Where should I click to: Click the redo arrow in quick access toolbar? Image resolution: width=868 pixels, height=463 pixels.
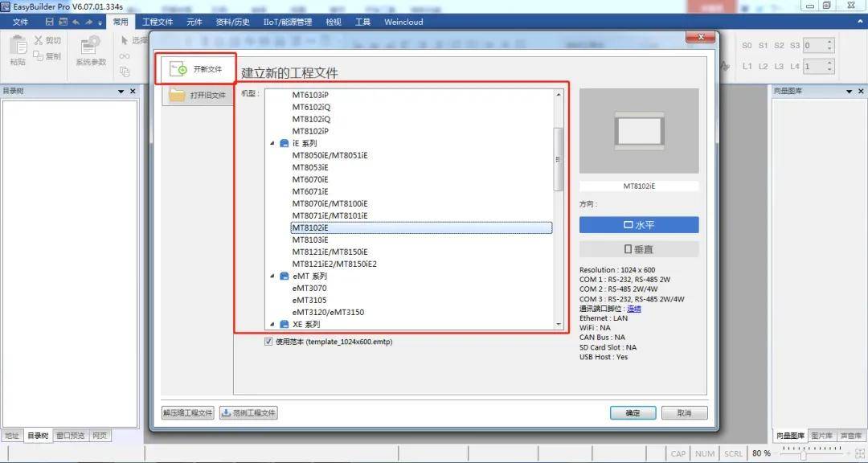tap(88, 22)
